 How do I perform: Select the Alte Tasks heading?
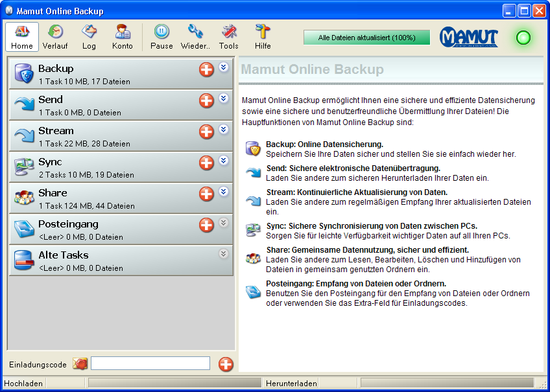63,255
